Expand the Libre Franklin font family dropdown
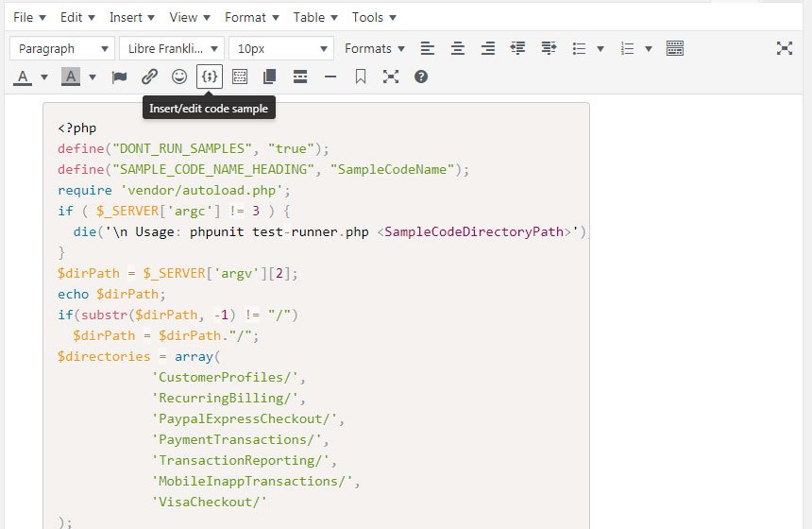Screen dimensions: 812x529 [x=172, y=48]
